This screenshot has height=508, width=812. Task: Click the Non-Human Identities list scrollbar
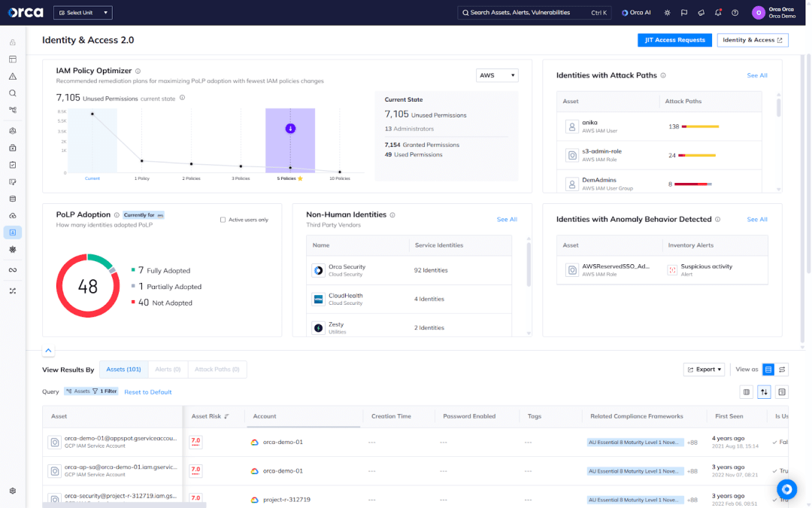click(x=529, y=264)
